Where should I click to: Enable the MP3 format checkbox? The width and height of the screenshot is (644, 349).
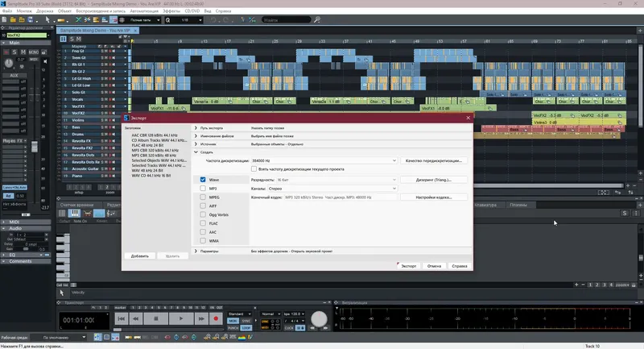click(x=203, y=189)
